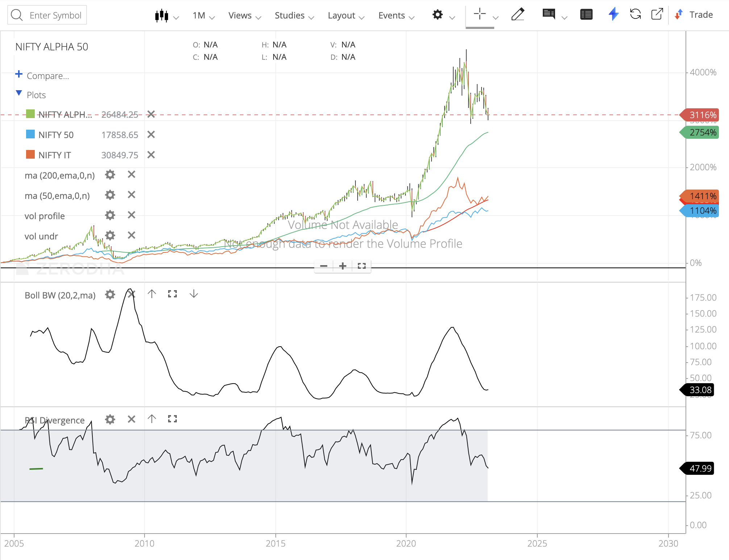This screenshot has width=729, height=560.
Task: Open settings gear for ma (200,ema,0,n)
Action: coord(110,175)
